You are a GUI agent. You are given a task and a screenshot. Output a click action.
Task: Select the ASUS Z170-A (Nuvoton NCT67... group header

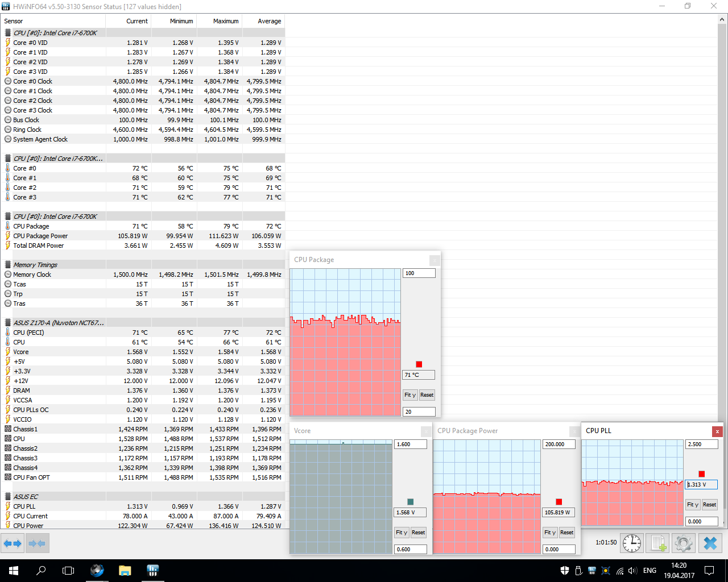143,323
